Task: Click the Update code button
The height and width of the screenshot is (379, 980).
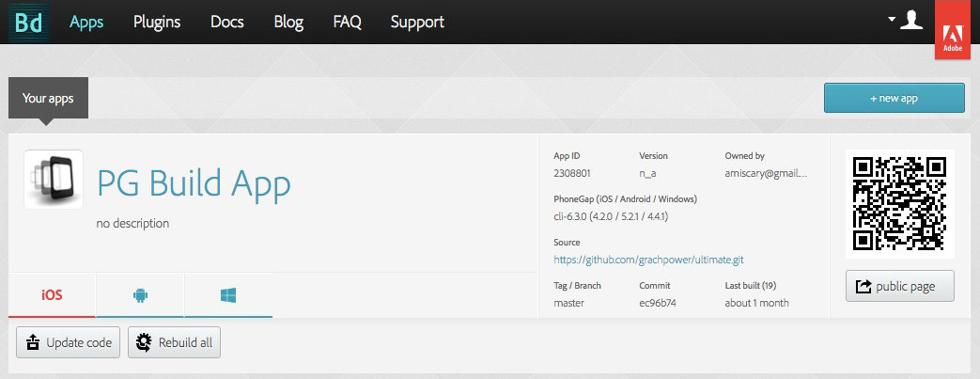Action: point(69,342)
